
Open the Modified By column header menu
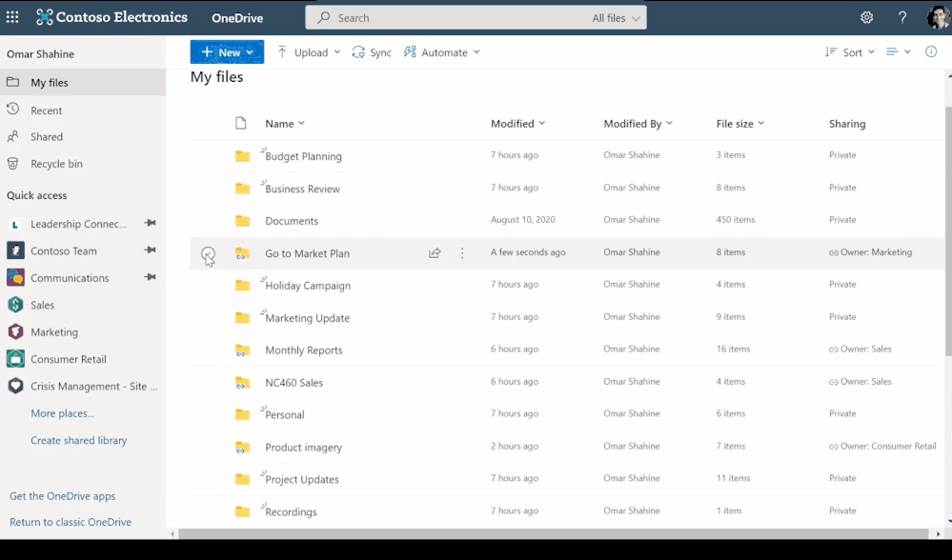click(638, 124)
